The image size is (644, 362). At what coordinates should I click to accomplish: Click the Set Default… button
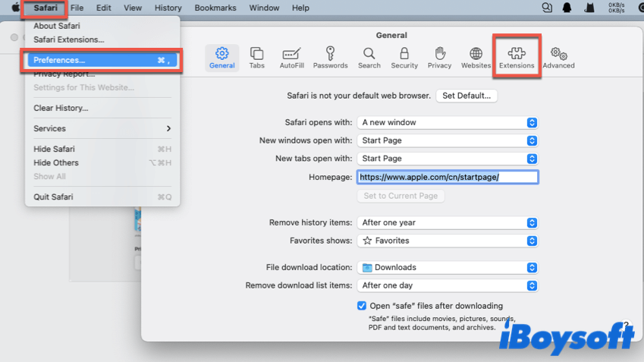pyautogui.click(x=467, y=96)
